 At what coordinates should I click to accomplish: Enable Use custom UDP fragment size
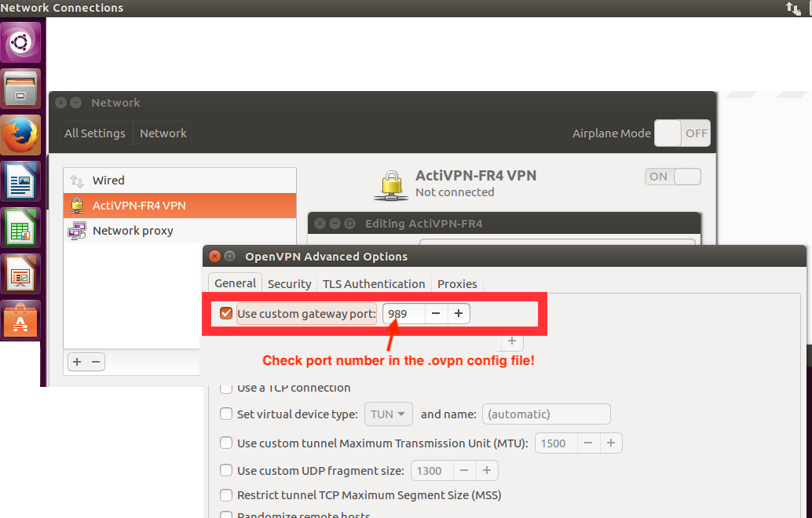226,470
